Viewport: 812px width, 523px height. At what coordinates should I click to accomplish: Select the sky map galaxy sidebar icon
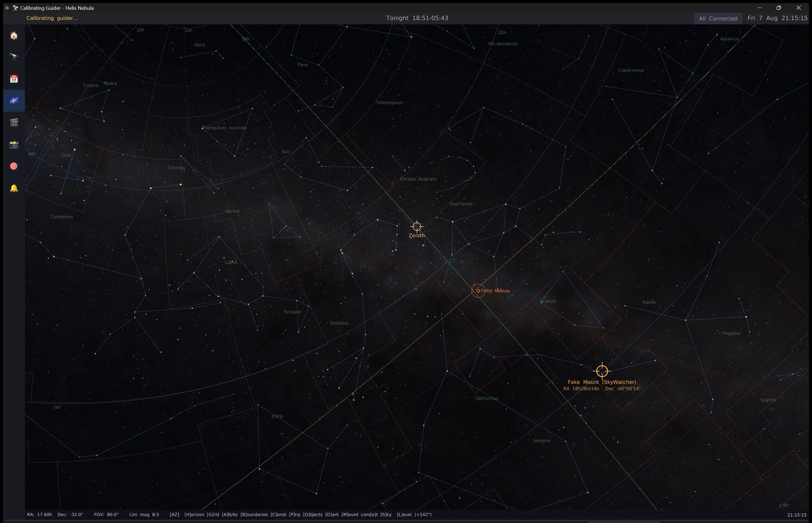pos(14,101)
